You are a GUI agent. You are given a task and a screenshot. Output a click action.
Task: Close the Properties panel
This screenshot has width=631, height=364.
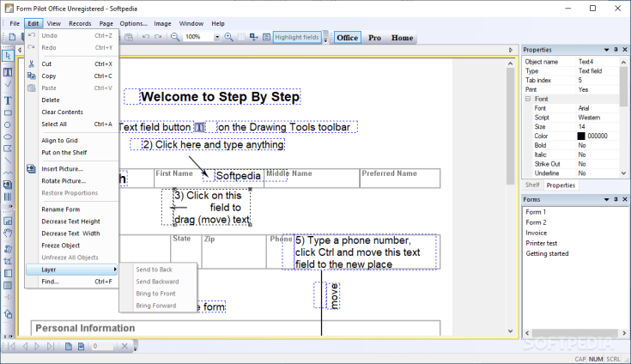[625, 50]
